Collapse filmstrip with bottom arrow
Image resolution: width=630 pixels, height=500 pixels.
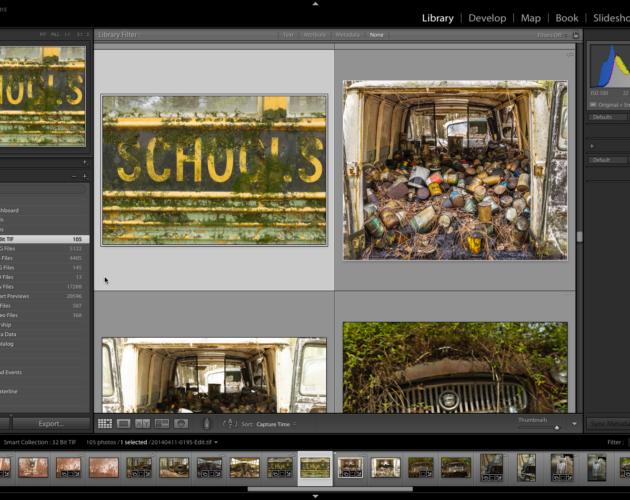[315, 496]
